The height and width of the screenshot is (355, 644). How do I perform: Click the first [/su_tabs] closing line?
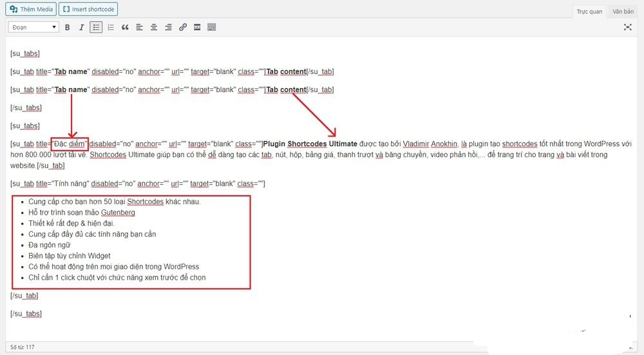[26, 108]
